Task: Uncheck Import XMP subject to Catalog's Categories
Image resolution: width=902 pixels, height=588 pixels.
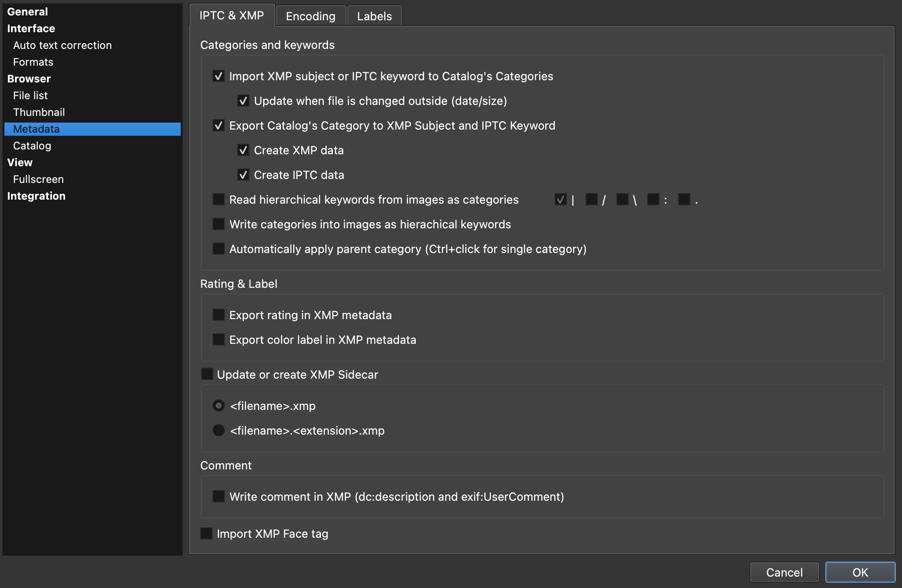Action: (219, 76)
